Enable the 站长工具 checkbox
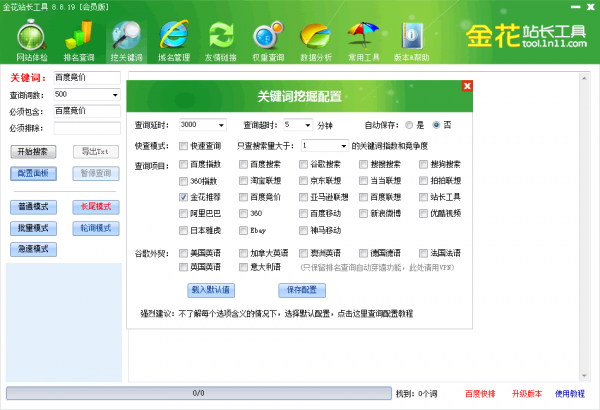 point(423,197)
